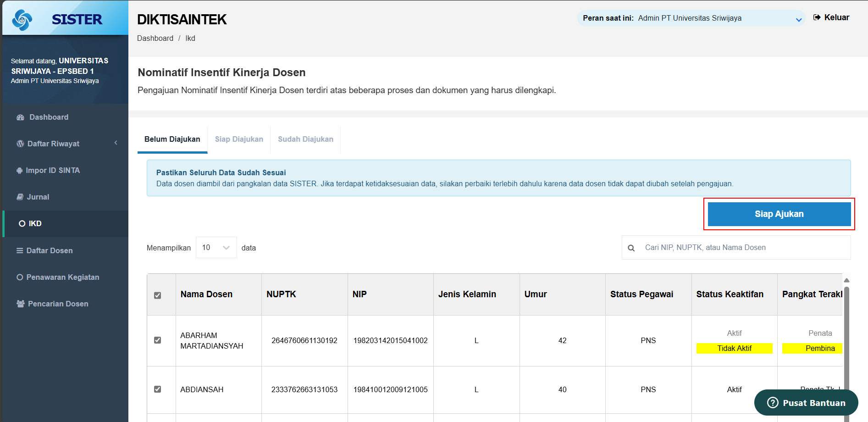Image resolution: width=868 pixels, height=422 pixels.
Task: Click the age 40 cell
Action: pyautogui.click(x=563, y=390)
